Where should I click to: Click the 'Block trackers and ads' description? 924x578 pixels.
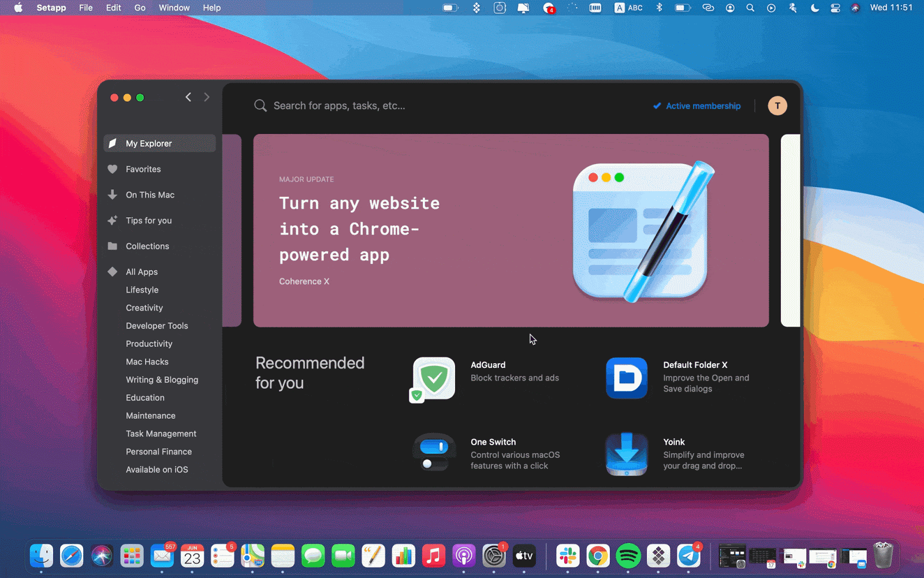tap(515, 378)
